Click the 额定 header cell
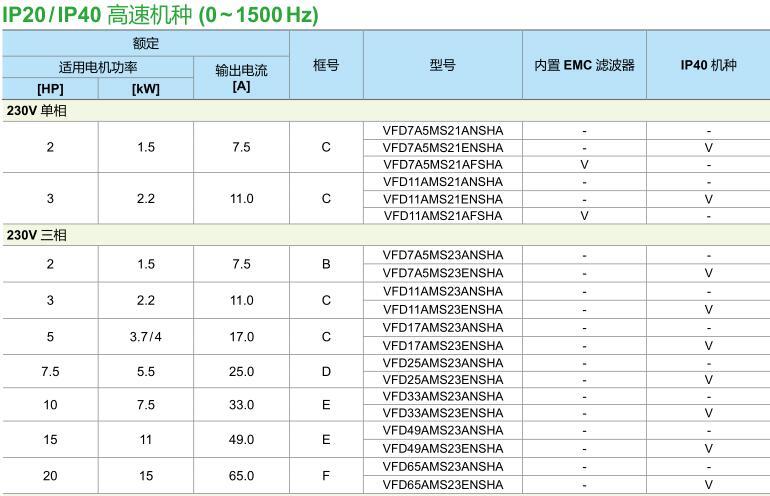The height and width of the screenshot is (496, 770). [146, 43]
